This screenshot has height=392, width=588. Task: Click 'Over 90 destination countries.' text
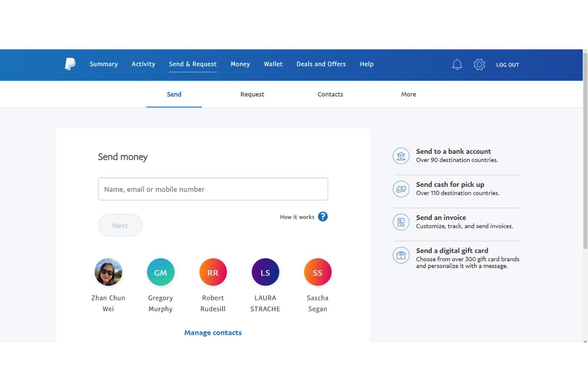(x=457, y=160)
